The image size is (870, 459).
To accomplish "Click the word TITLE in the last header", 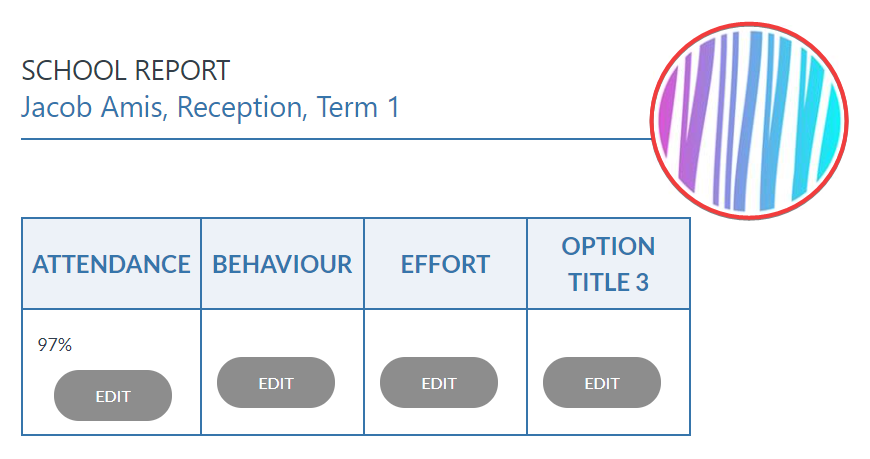I will pyautogui.click(x=598, y=283).
